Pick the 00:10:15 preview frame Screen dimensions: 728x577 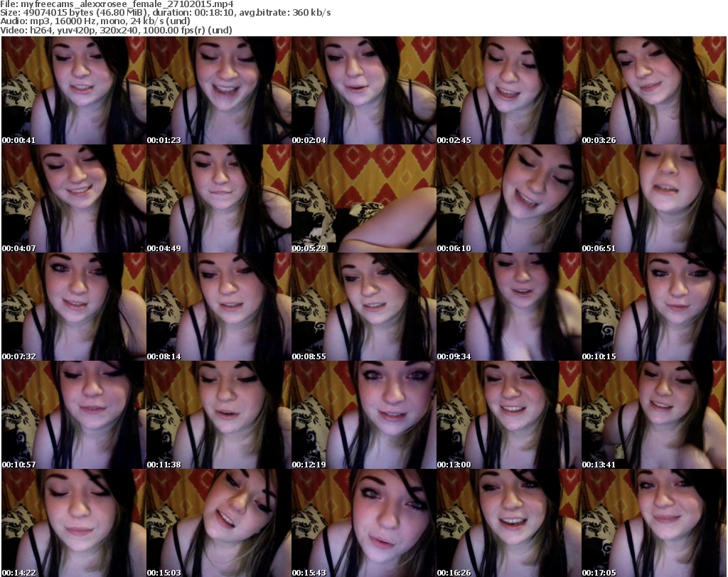(x=654, y=307)
